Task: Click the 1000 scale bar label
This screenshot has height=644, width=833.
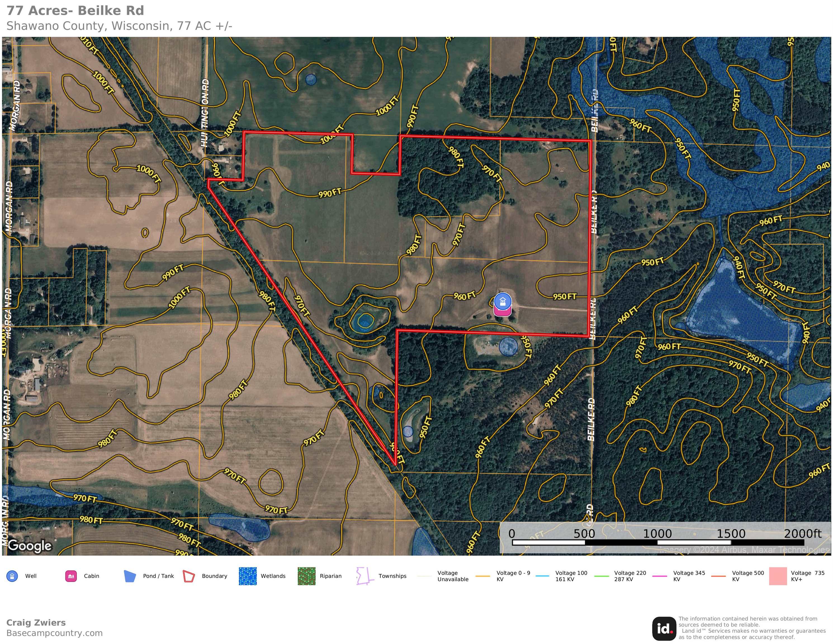Action: [657, 533]
